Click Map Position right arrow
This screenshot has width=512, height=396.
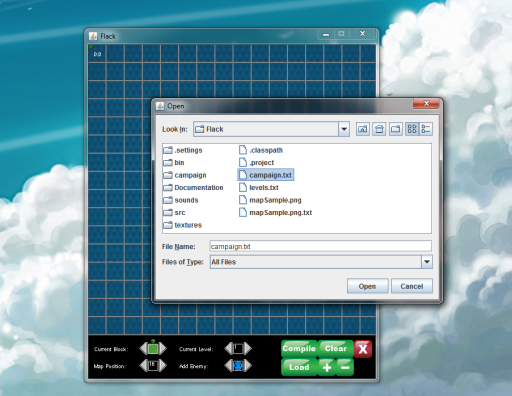click(x=163, y=366)
